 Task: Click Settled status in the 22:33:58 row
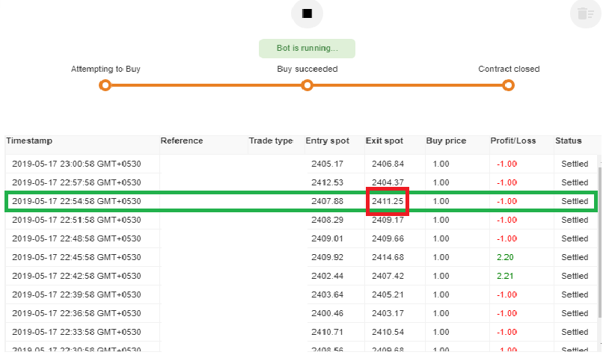[x=575, y=332]
